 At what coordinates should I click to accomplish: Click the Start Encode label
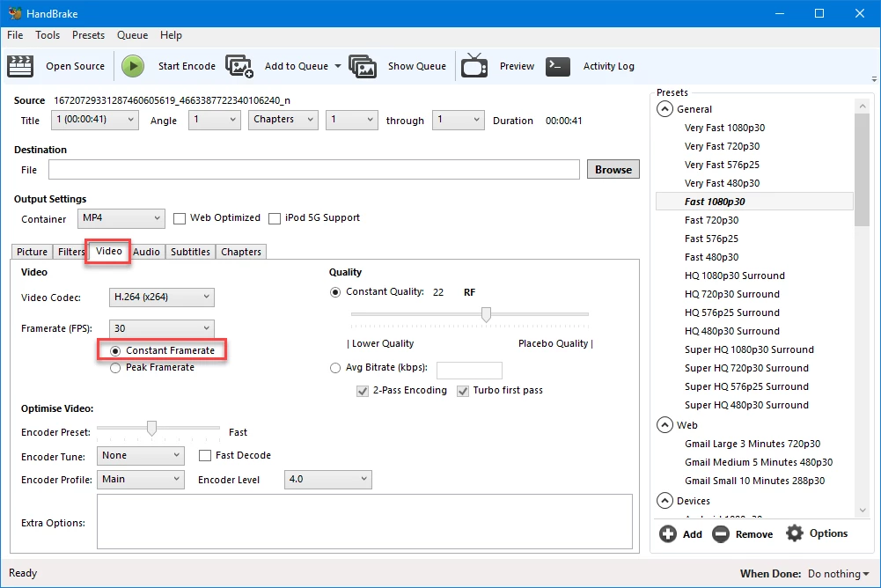click(187, 66)
